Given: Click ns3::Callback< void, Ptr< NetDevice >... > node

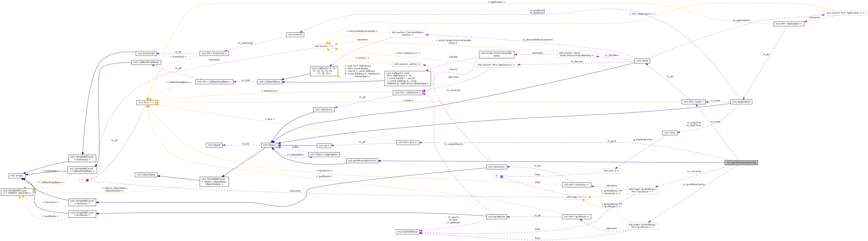Looking at the screenshot, I should click(407, 78).
